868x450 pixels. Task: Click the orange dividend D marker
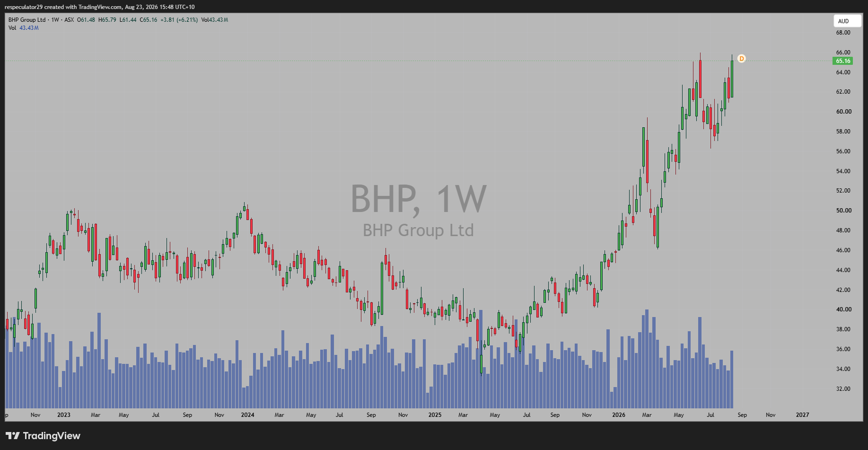(x=742, y=59)
